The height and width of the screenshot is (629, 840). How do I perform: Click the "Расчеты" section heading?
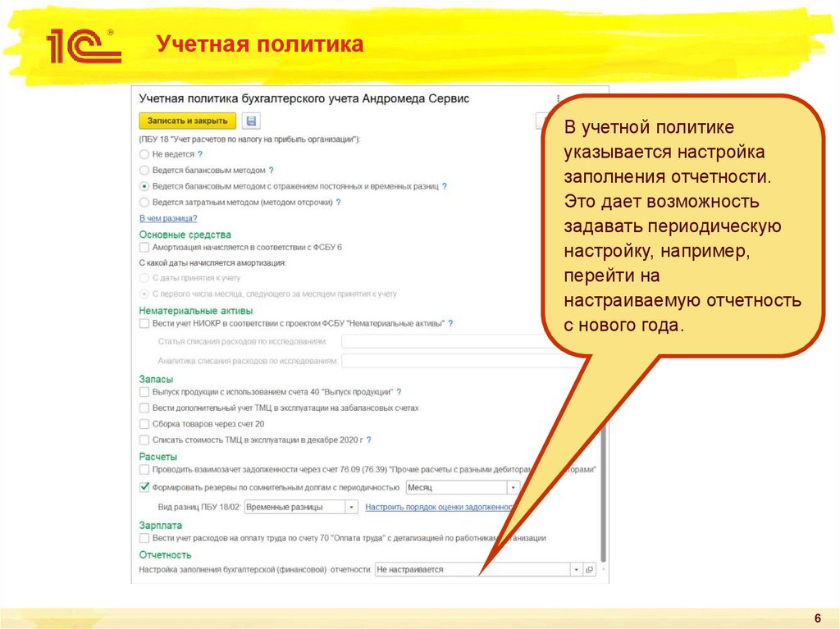[x=158, y=457]
